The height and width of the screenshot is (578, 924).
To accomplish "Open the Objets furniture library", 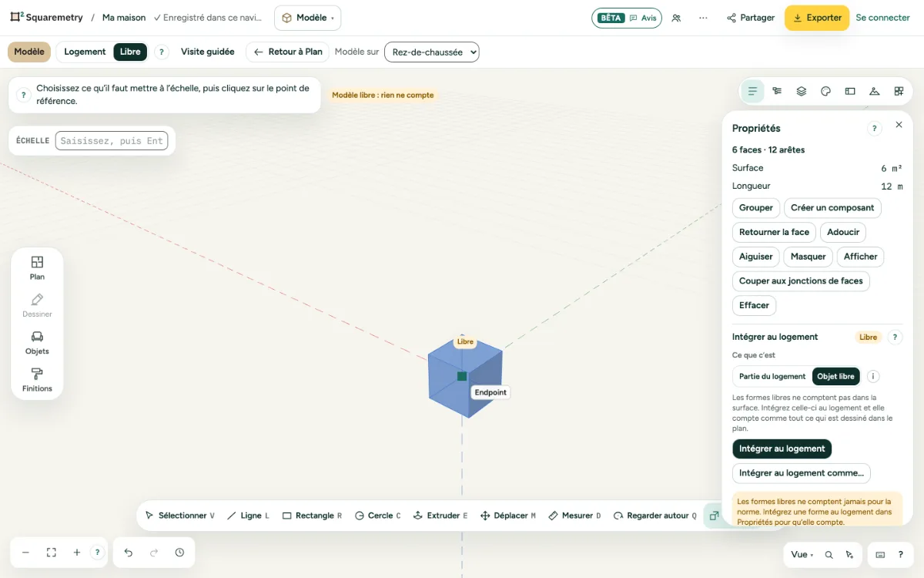I will pyautogui.click(x=37, y=343).
